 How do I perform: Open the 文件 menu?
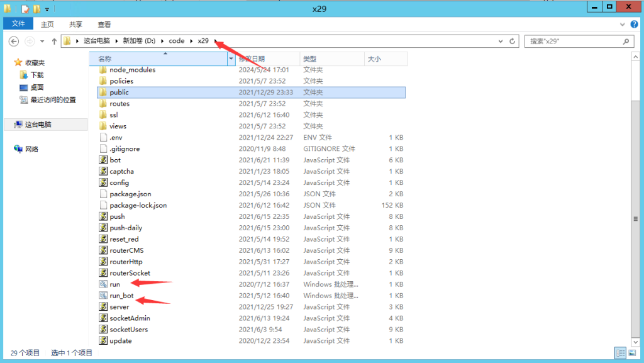coord(18,24)
